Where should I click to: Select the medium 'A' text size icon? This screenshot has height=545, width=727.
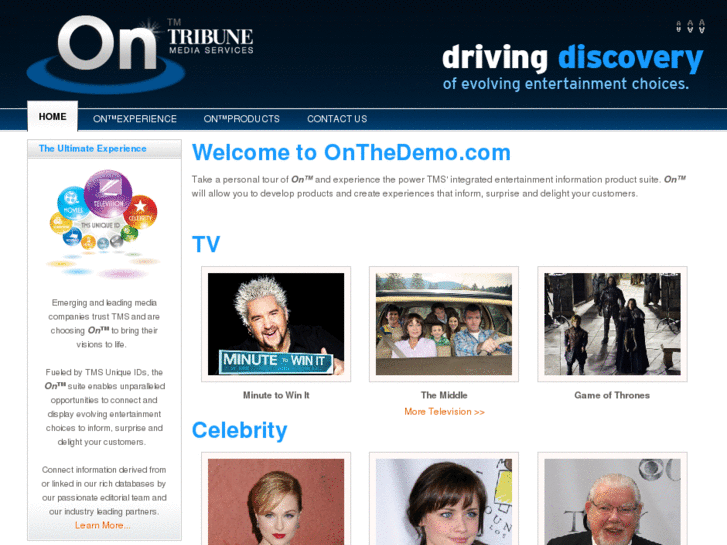coord(690,26)
